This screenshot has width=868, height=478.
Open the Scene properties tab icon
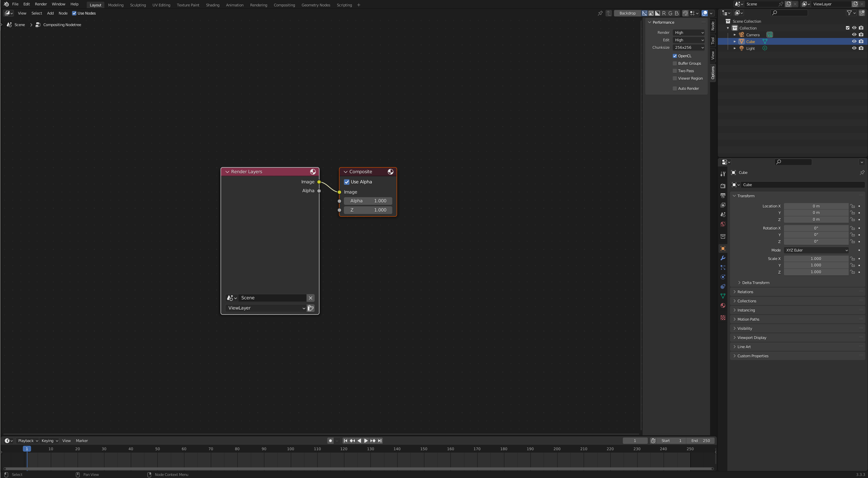click(723, 215)
